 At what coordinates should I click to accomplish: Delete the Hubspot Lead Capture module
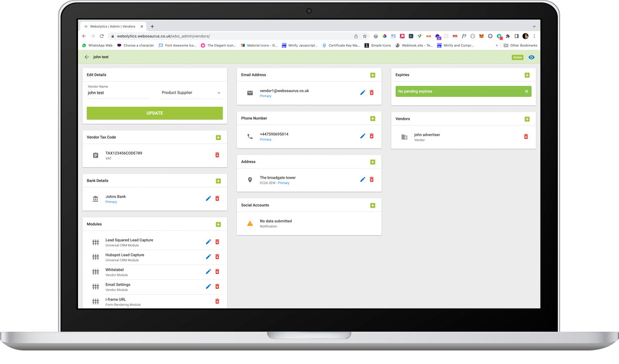(217, 256)
